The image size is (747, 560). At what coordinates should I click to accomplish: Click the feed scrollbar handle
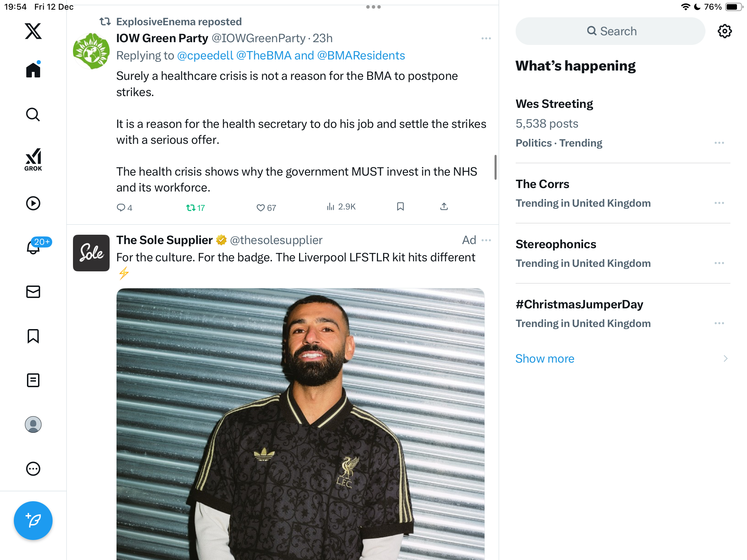(x=496, y=167)
